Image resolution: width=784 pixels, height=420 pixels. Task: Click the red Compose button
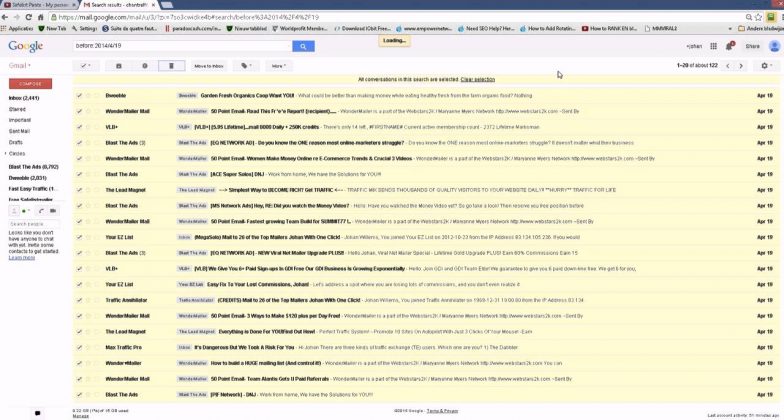(30, 84)
